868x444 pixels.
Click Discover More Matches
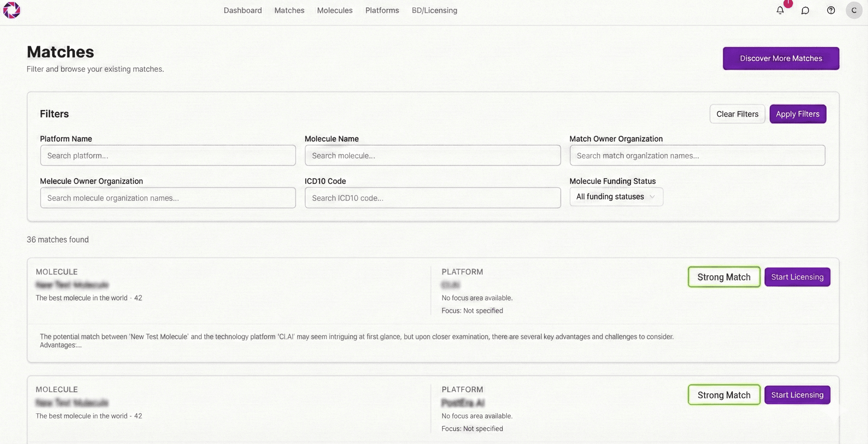click(780, 58)
